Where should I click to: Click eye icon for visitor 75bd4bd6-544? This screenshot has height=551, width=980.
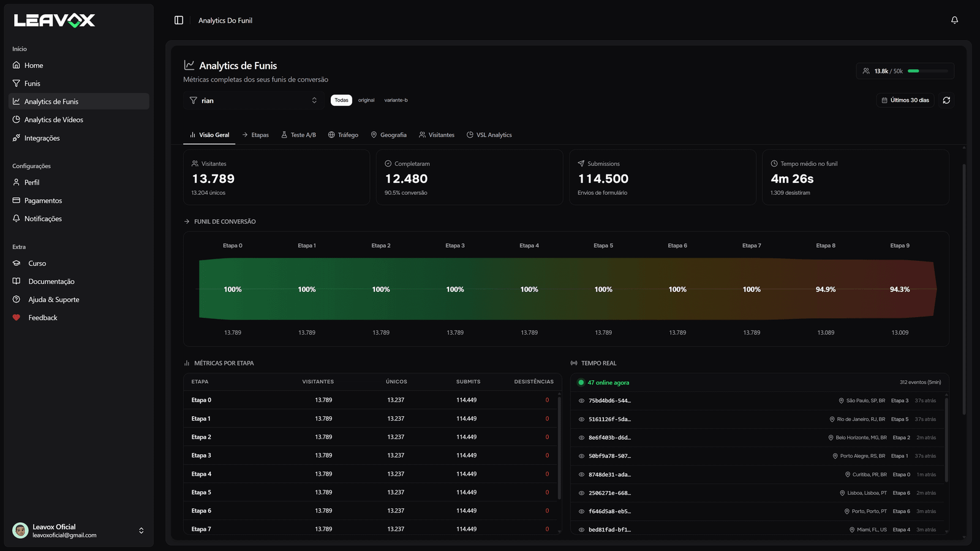(x=581, y=401)
